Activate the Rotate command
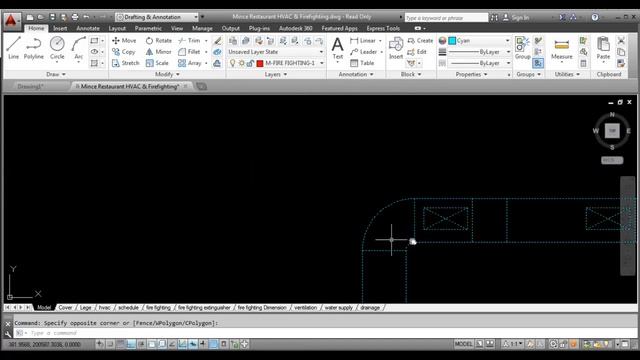The width and height of the screenshot is (640, 360). [x=159, y=40]
